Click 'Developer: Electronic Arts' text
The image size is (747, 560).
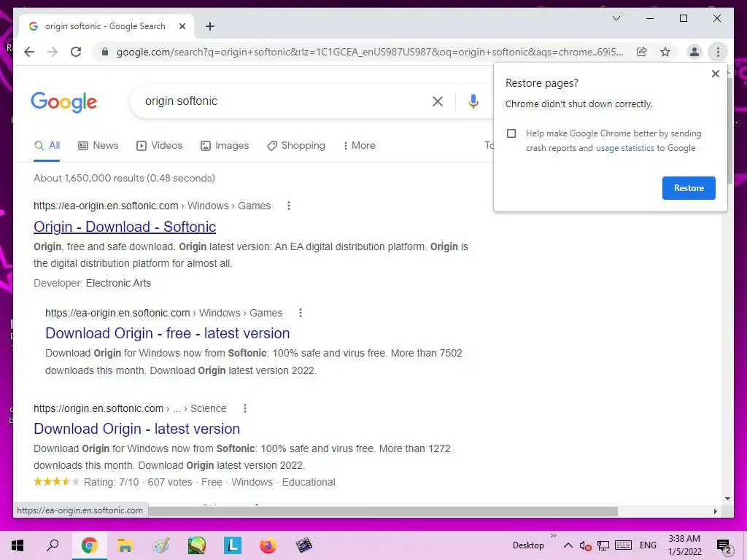pos(93,283)
